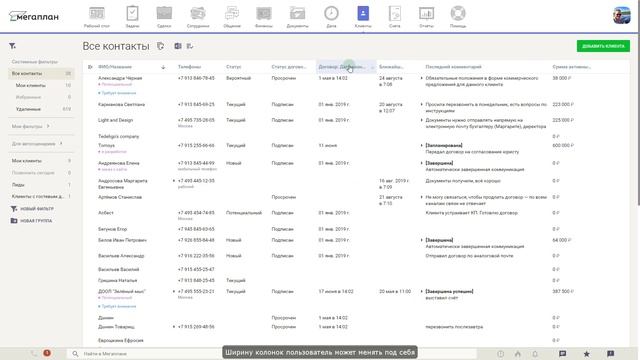Expand the Запланирована comment of Tomoya
This screenshot has height=360, width=640.
(x=422, y=146)
